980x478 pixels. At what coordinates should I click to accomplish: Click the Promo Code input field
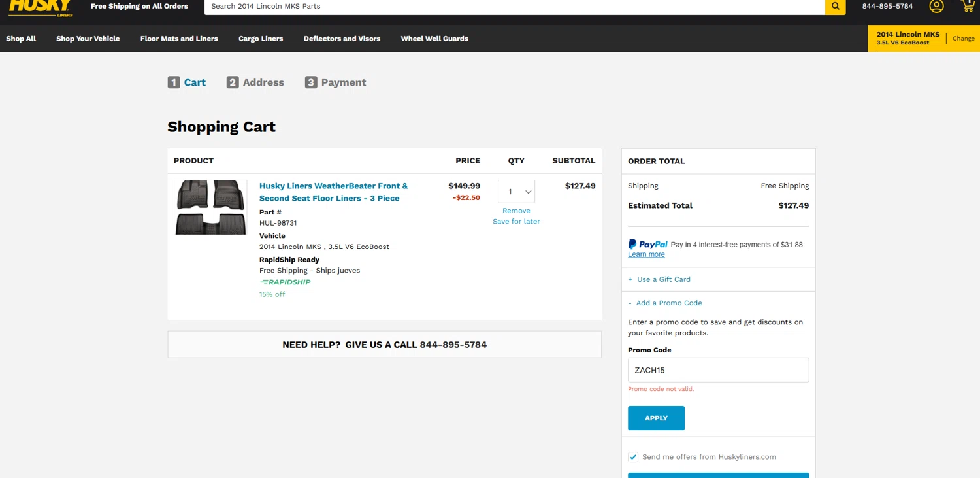coord(718,370)
